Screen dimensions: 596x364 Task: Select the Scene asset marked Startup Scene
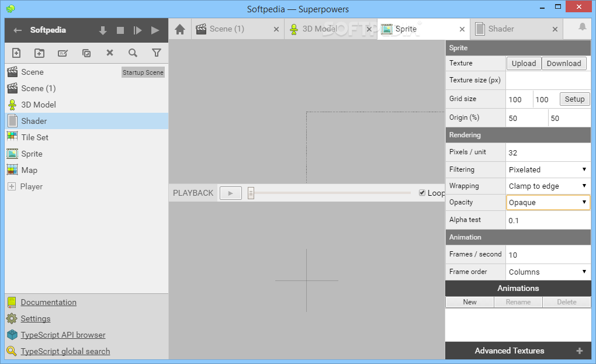pyautogui.click(x=86, y=72)
